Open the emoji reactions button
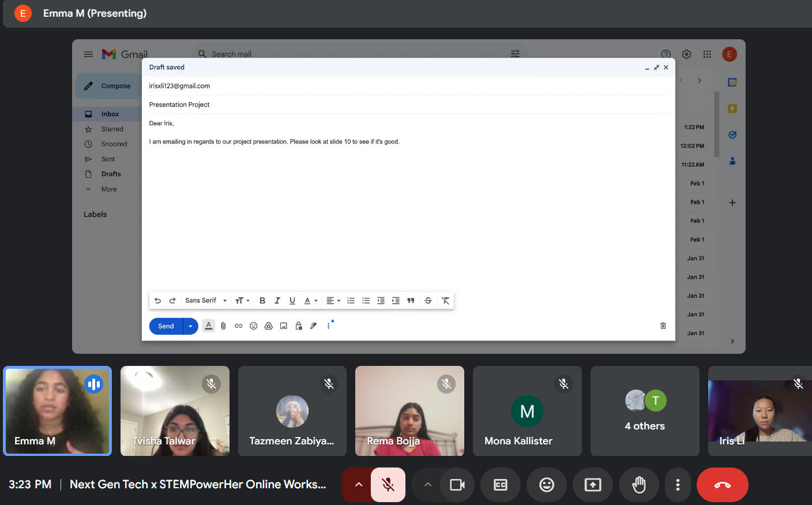 [547, 485]
